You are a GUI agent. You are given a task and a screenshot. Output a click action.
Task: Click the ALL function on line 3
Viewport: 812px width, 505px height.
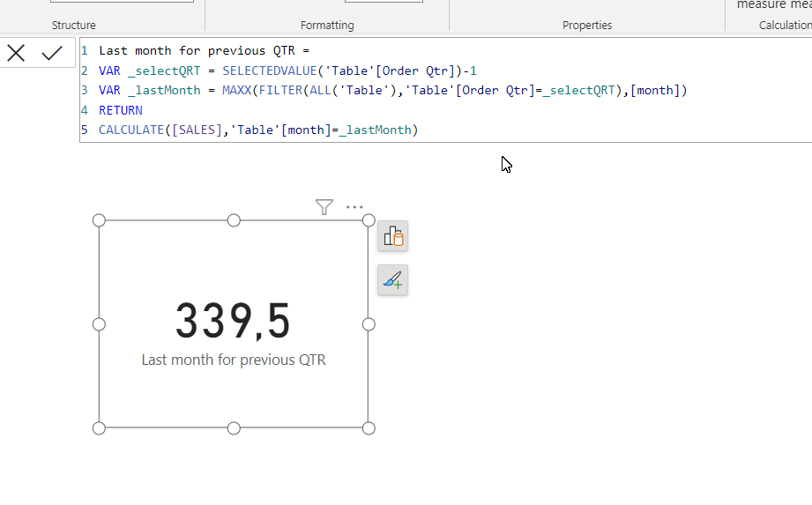(321, 91)
